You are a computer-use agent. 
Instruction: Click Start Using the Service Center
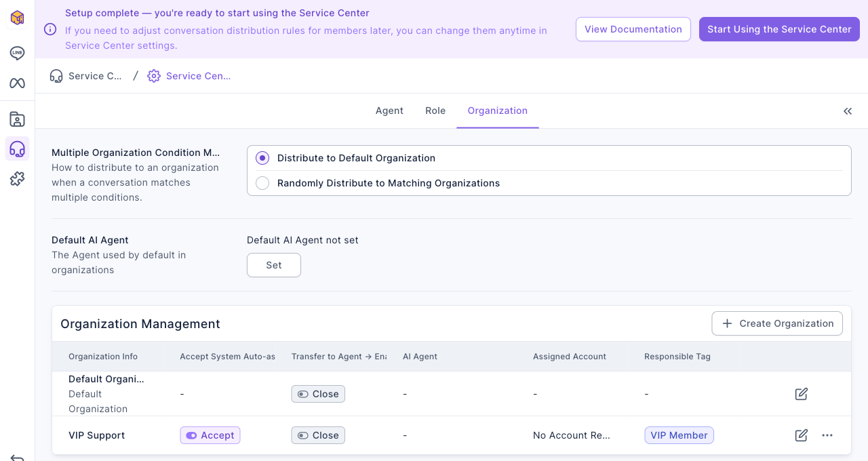point(779,29)
